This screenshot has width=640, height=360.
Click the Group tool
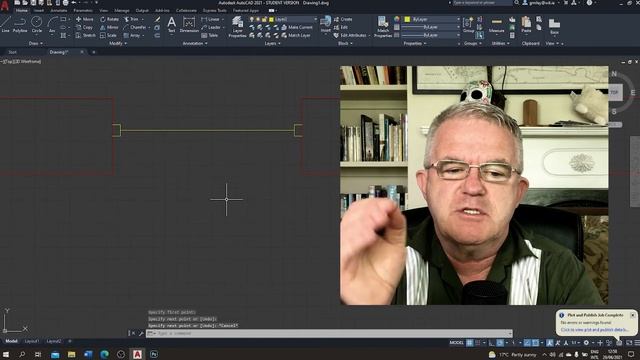click(x=469, y=24)
